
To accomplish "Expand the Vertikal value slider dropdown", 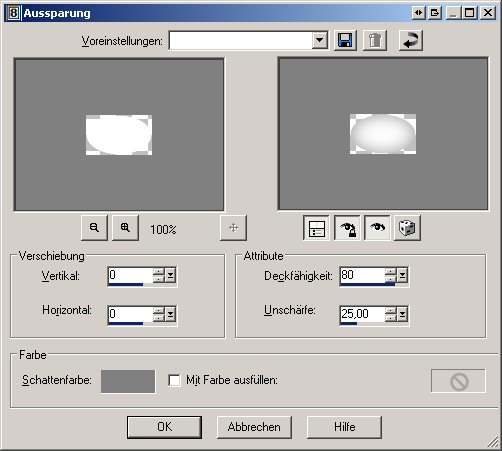I will coord(171,275).
